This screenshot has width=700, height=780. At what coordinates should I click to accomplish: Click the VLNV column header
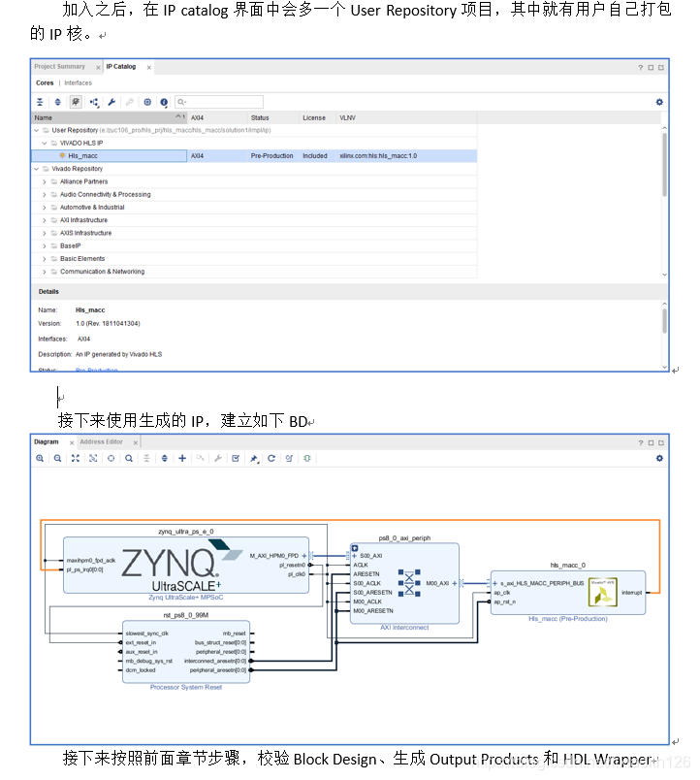pos(406,118)
